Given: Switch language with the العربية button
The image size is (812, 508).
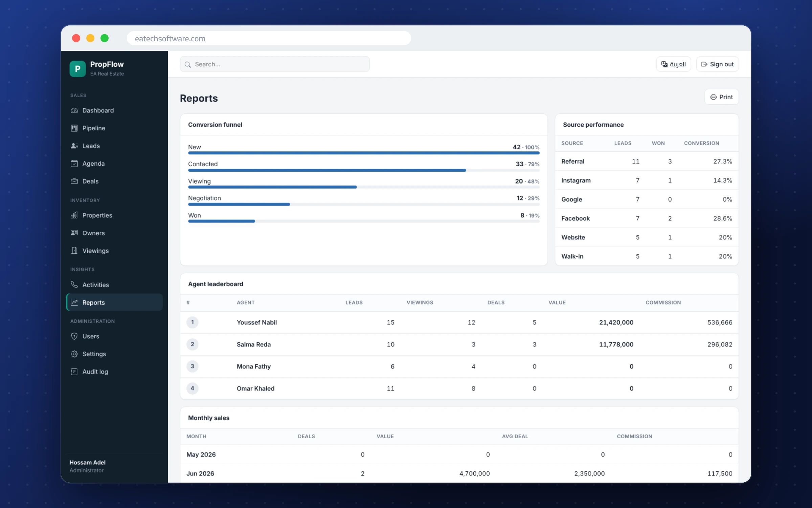Looking at the screenshot, I should pyautogui.click(x=673, y=64).
